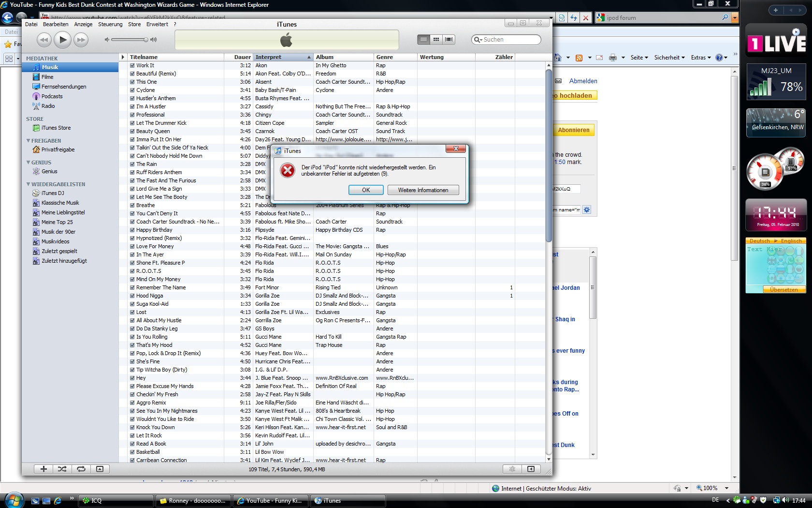This screenshot has height=508, width=812.
Task: Click the Übersetzen button in translator gadget
Action: [783, 289]
